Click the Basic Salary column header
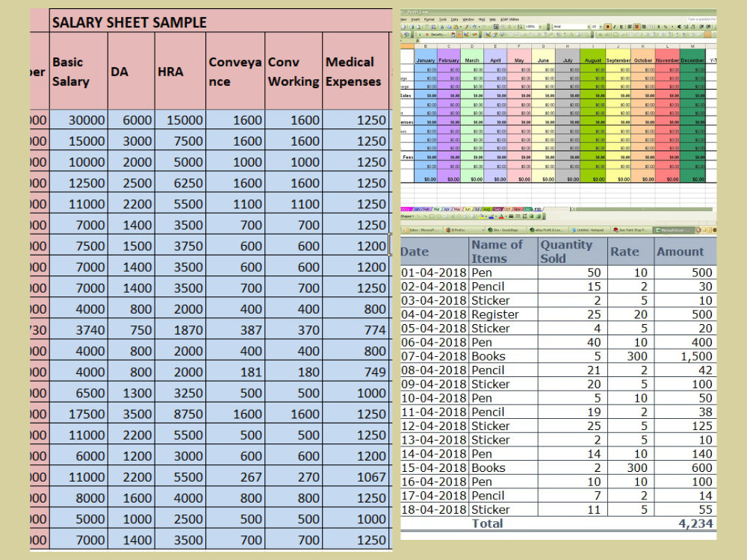 (x=78, y=72)
